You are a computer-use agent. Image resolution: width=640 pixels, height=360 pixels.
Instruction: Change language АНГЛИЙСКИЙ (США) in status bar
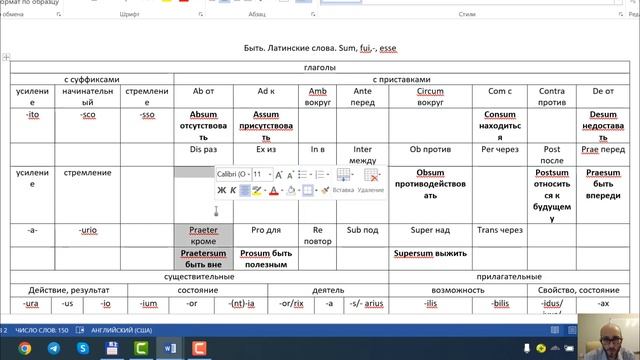pyautogui.click(x=121, y=330)
